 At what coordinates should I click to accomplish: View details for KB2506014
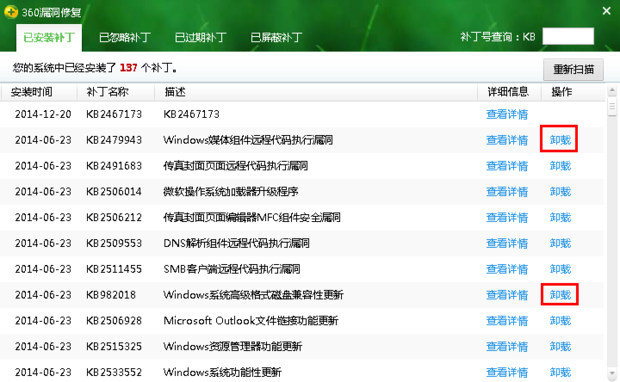click(x=507, y=192)
